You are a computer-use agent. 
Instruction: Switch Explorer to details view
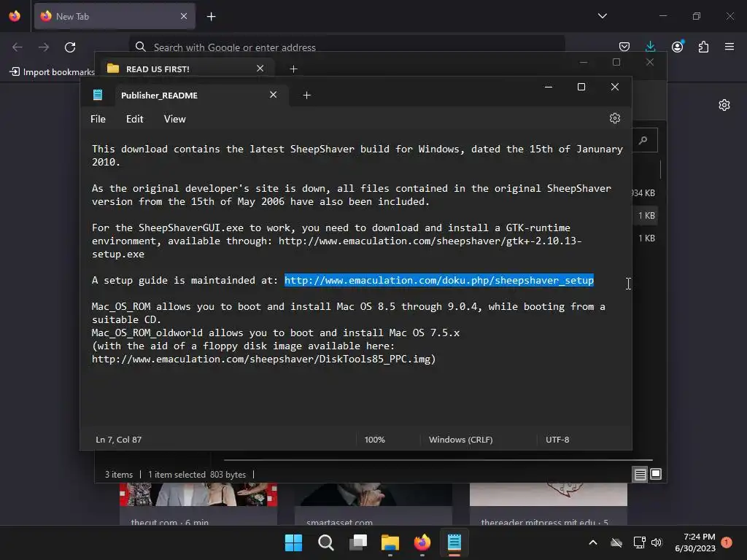pyautogui.click(x=640, y=474)
